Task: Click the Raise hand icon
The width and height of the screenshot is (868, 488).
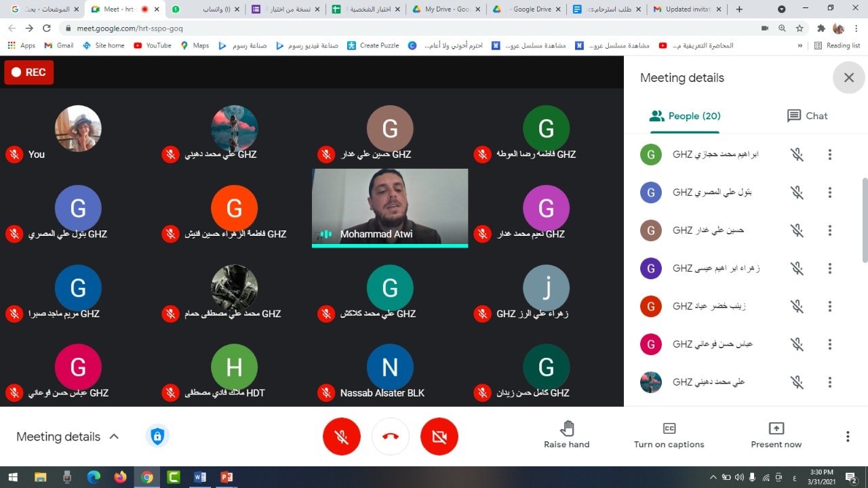Action: [567, 428]
